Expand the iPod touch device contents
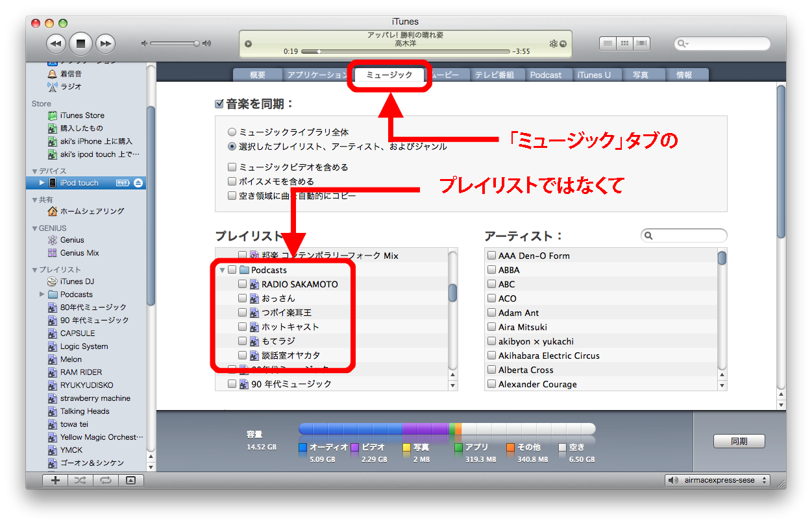This screenshot has height=519, width=812. [42, 183]
